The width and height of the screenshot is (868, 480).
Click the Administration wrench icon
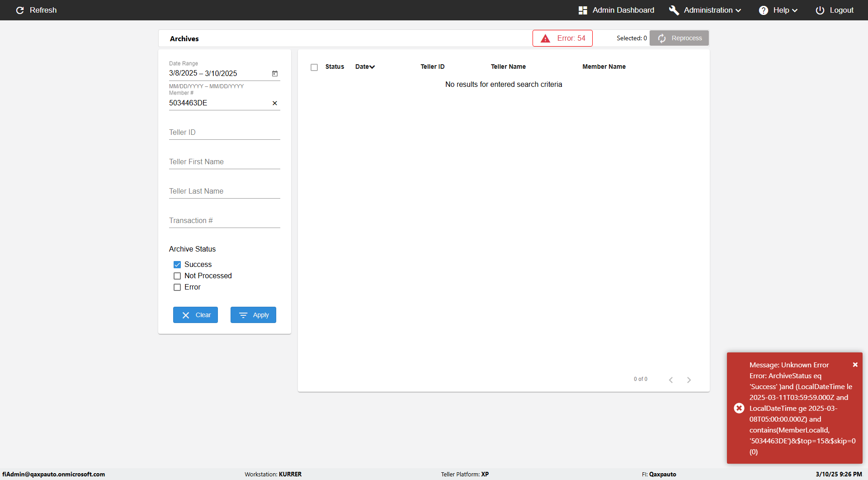click(x=674, y=10)
